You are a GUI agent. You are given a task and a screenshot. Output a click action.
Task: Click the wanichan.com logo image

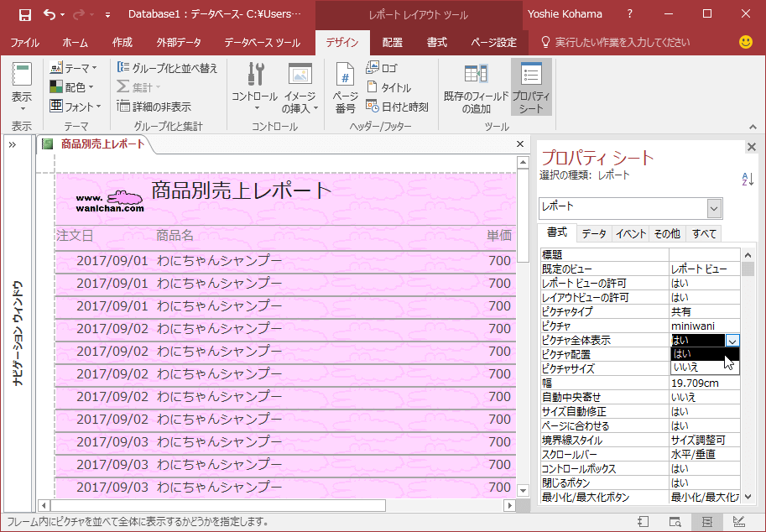click(x=110, y=201)
